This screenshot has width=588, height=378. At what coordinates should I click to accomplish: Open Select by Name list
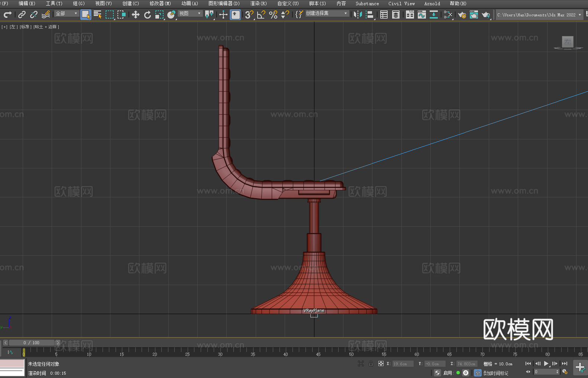[x=98, y=14]
